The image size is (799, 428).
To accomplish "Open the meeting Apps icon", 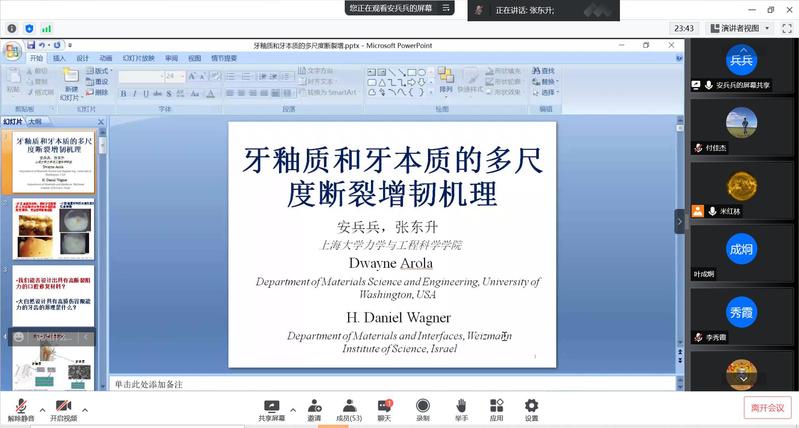I will pyautogui.click(x=496, y=406).
